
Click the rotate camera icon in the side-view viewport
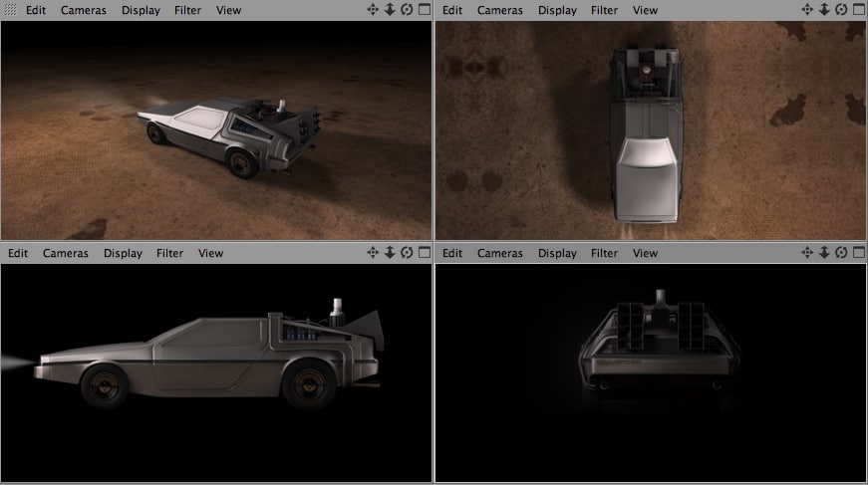pos(407,253)
